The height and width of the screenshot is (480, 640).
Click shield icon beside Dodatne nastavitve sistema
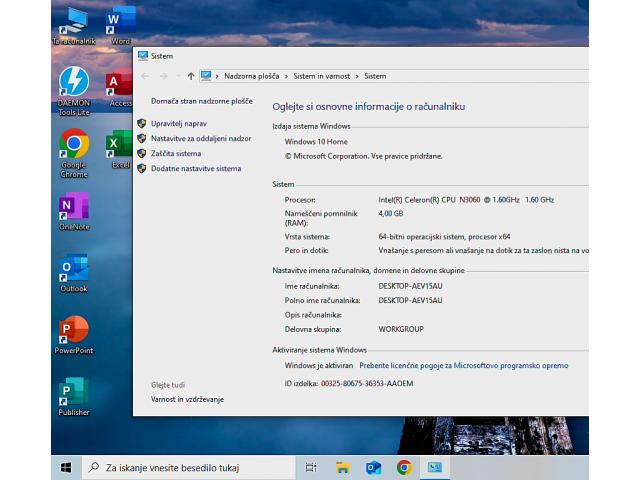[142, 168]
